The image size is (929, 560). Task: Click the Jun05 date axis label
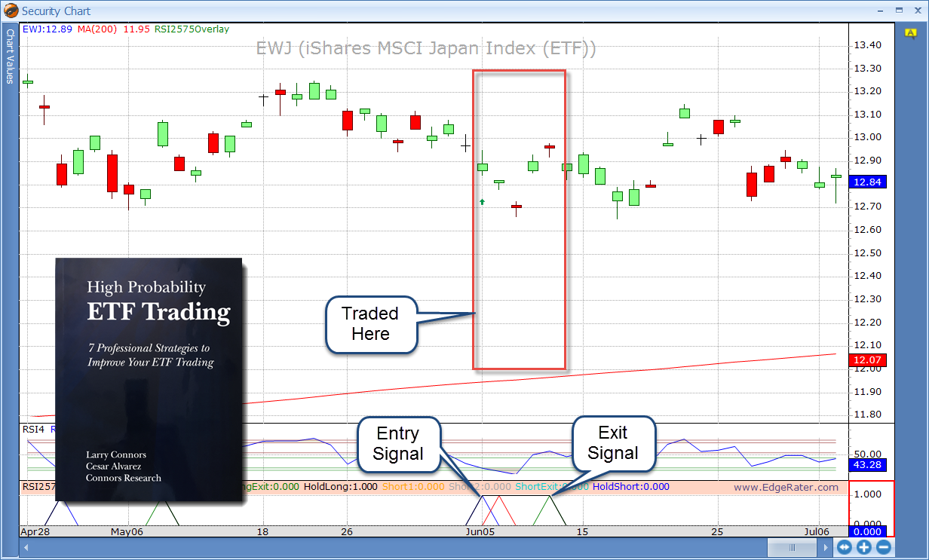pos(481,531)
